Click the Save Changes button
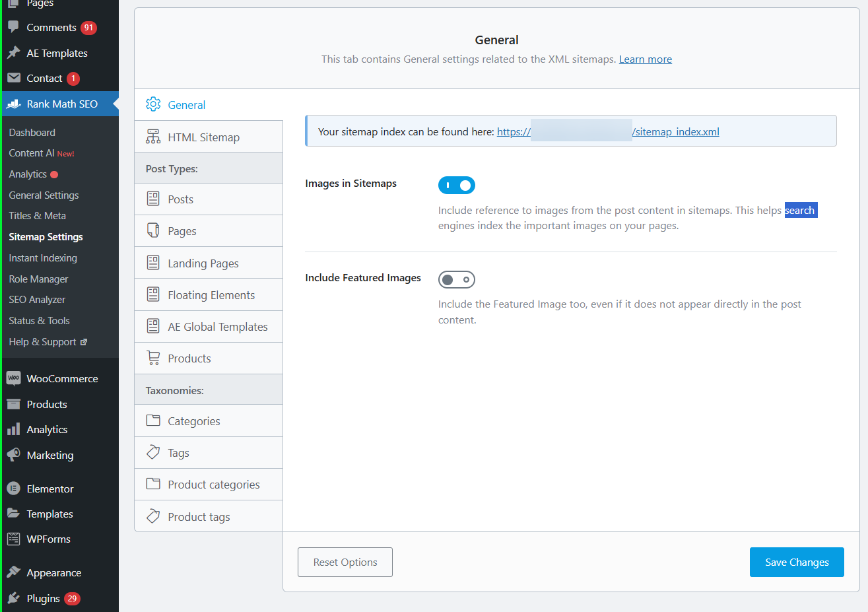Viewport: 868px width, 612px height. click(x=797, y=562)
